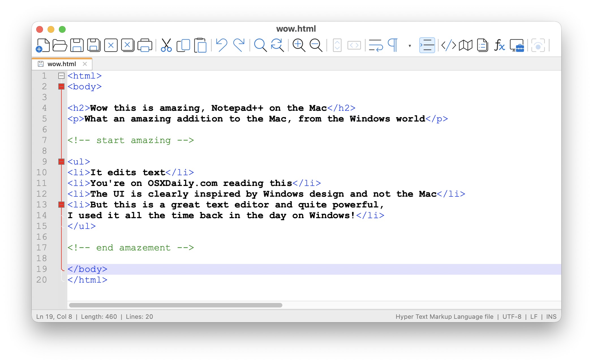Open the small dropdown arrow in toolbar

[x=409, y=45]
